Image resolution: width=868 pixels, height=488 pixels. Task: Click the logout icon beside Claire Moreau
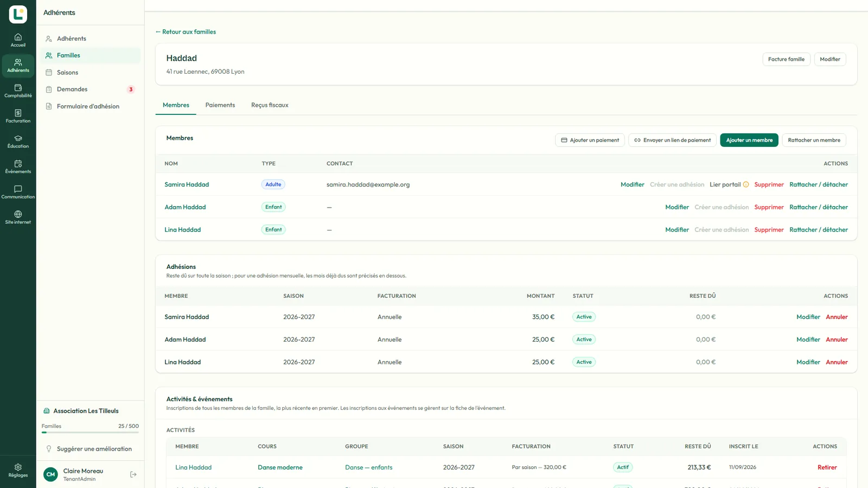pyautogui.click(x=133, y=474)
